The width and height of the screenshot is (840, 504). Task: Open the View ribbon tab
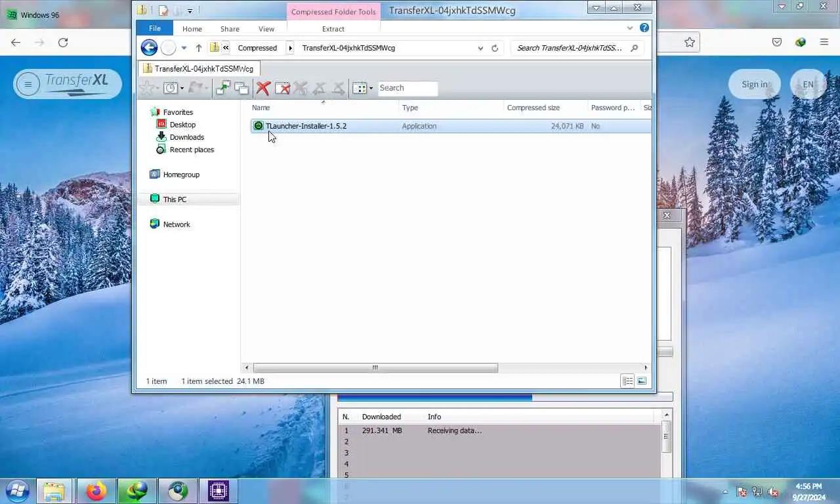(266, 29)
